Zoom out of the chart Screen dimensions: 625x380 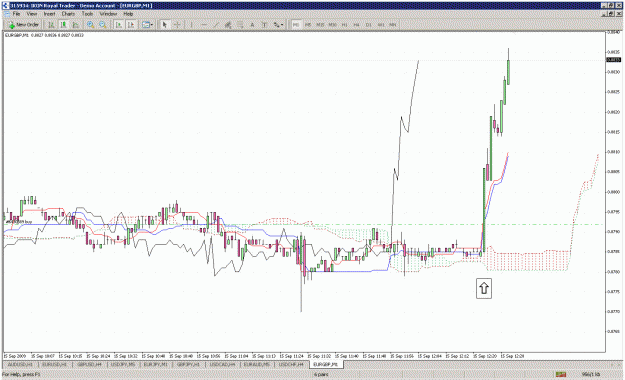pos(103,25)
